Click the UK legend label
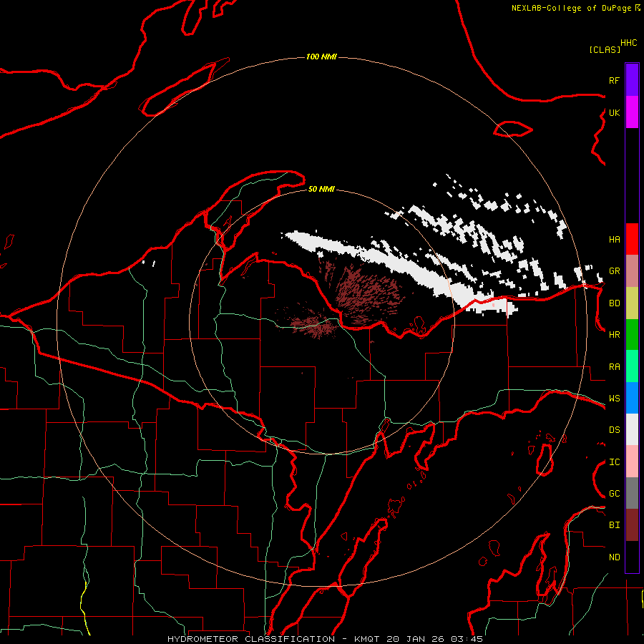This screenshot has height=644, width=644. 614,112
